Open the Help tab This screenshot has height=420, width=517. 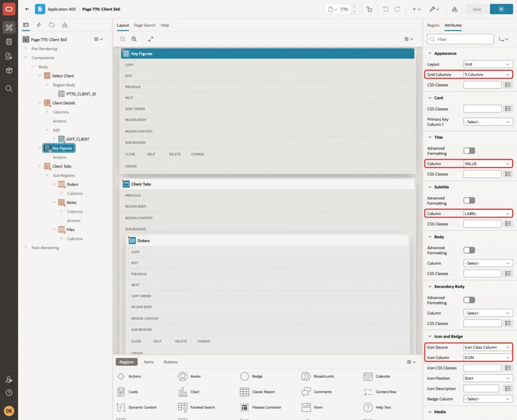pos(165,25)
